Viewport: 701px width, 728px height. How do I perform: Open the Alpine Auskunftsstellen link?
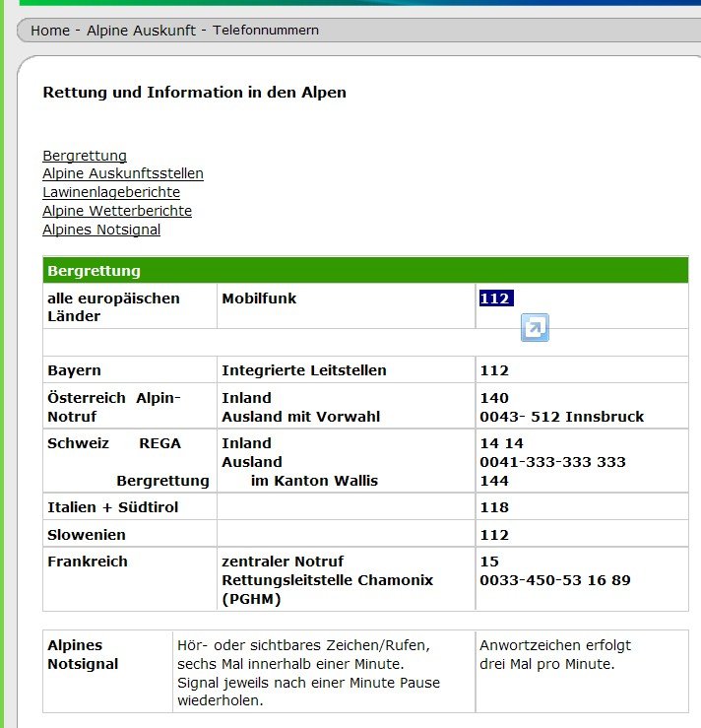coord(123,174)
